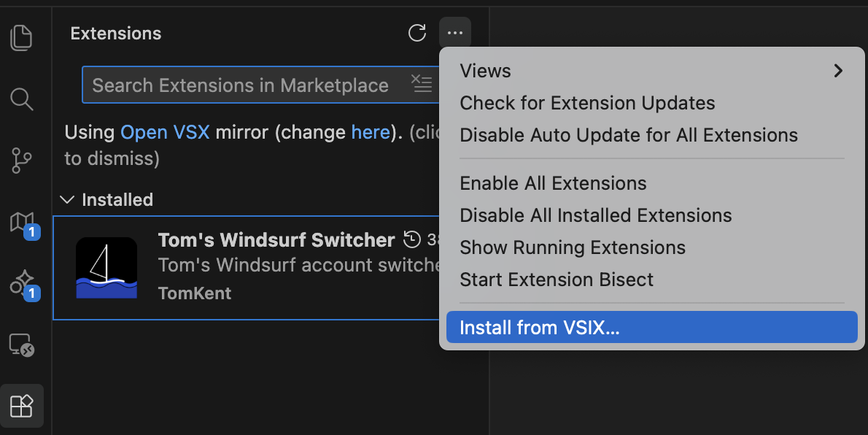The height and width of the screenshot is (435, 868).
Task: Click the Open VSX link
Action: 165,132
